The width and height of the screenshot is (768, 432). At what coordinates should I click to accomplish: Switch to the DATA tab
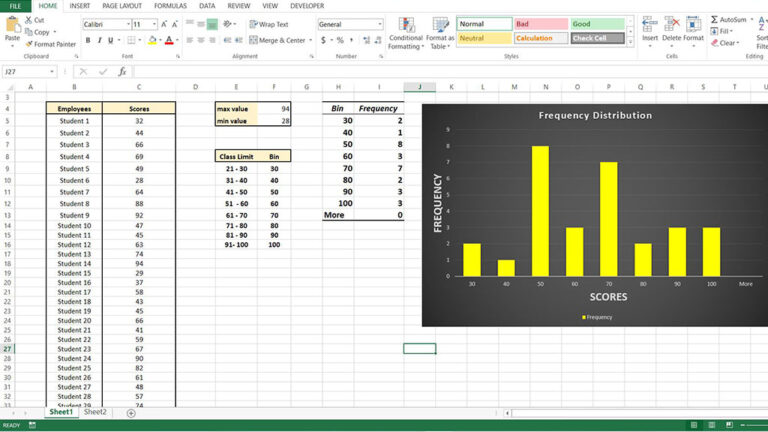[207, 6]
